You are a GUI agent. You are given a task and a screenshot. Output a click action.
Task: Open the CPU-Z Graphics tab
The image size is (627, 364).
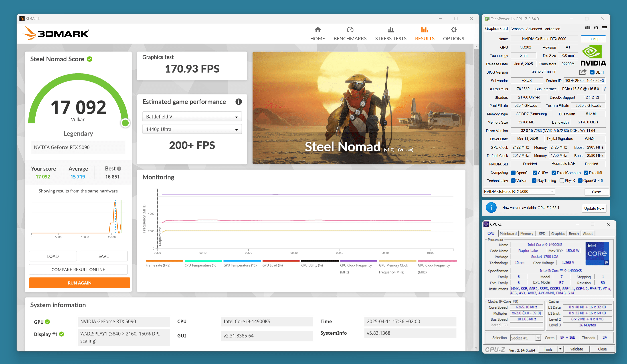(x=558, y=233)
